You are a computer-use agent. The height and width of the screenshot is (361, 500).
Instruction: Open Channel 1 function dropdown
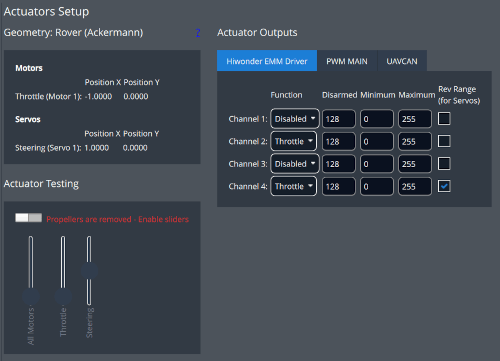click(295, 119)
